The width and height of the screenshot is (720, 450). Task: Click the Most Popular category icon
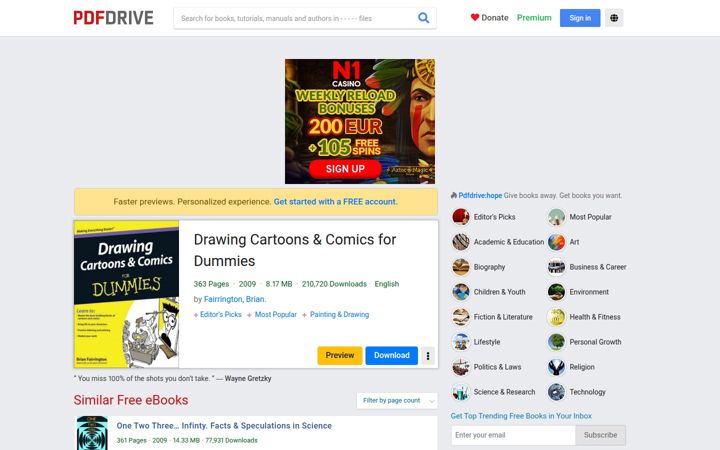[556, 217]
